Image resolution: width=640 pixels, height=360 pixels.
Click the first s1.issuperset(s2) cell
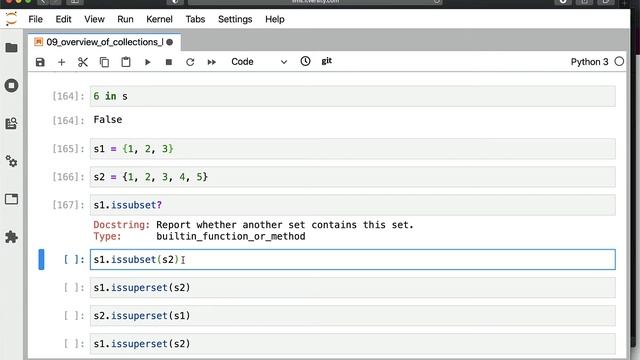point(353,288)
